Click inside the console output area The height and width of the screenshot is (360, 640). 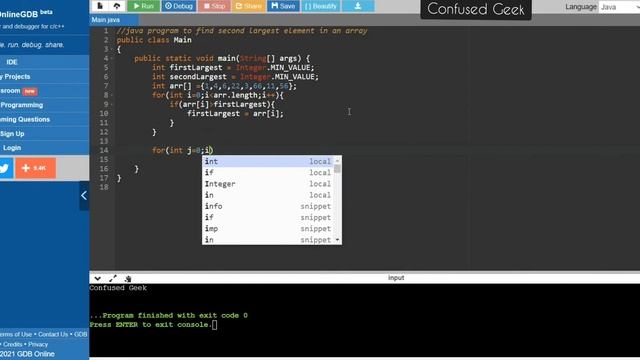pos(364,320)
